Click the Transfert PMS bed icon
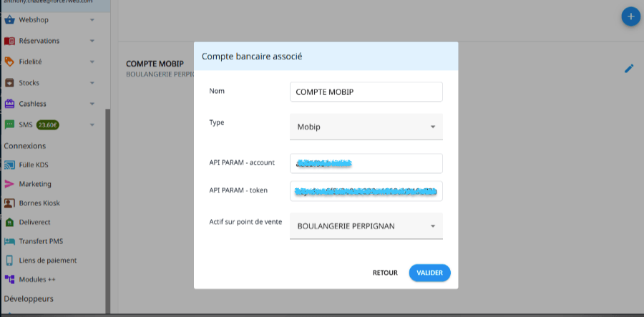Screen dimensions: 644x317 coord(9,241)
